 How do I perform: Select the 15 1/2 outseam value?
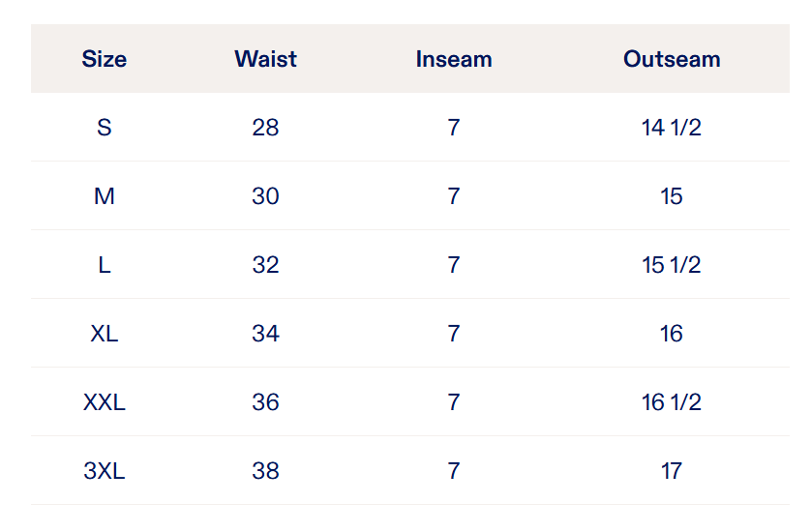[672, 265]
